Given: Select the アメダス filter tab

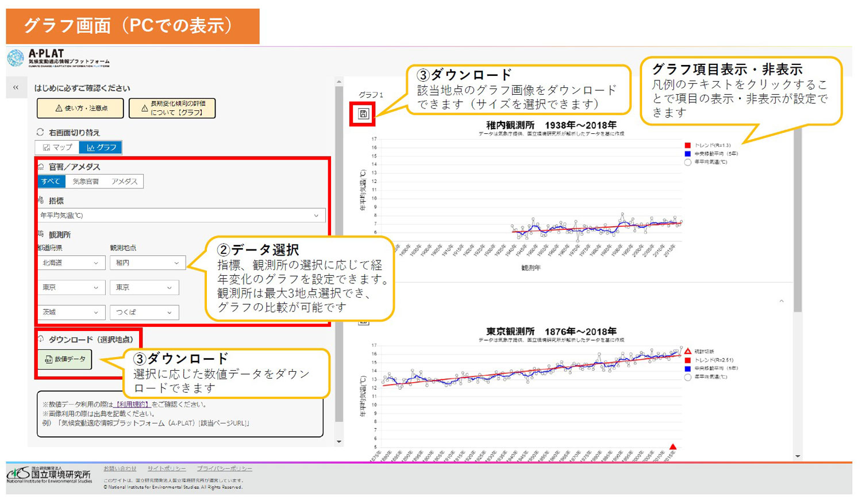Looking at the screenshot, I should (124, 182).
